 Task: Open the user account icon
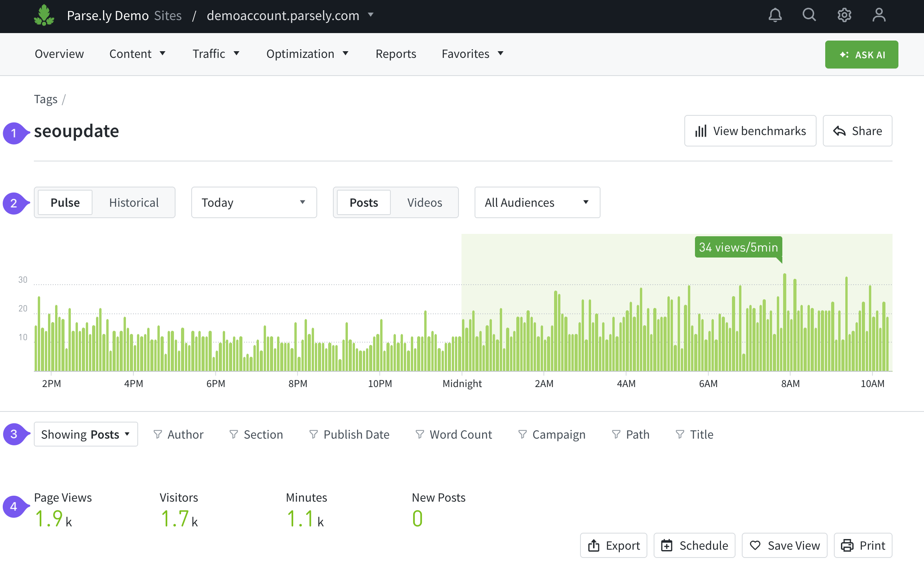coord(879,15)
